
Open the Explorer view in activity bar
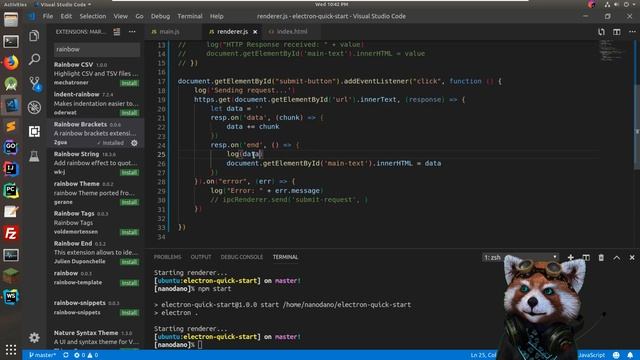tap(34, 36)
